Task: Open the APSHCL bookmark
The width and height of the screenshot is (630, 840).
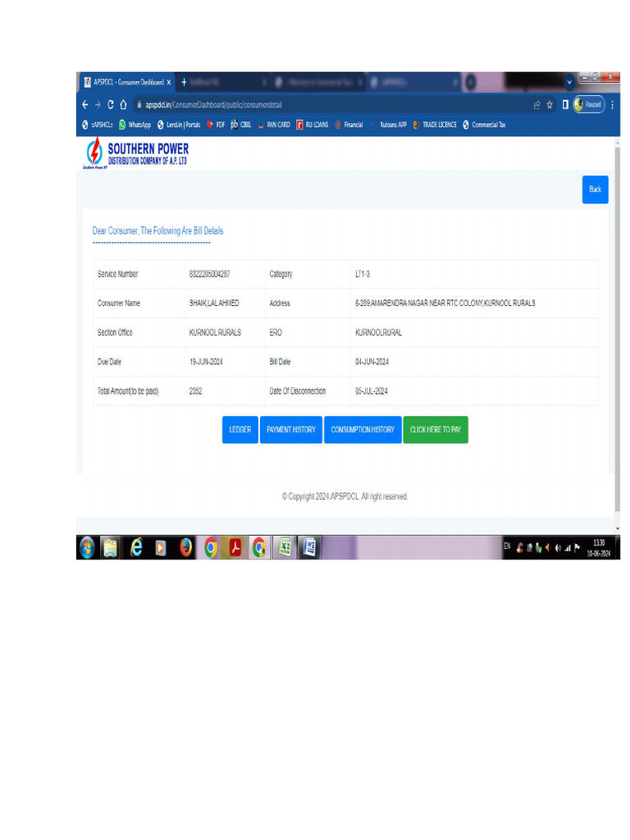Action: pos(98,125)
